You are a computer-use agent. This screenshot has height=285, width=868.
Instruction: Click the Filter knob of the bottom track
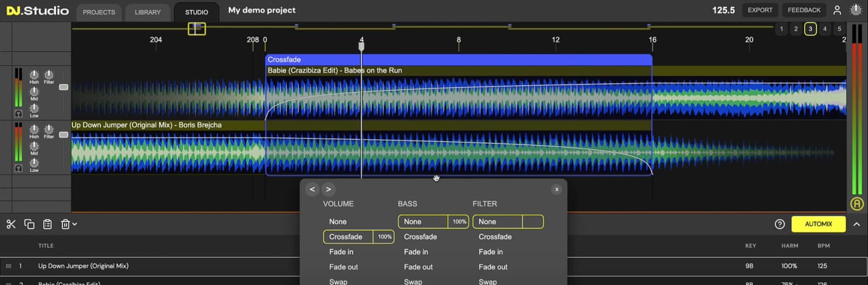pyautogui.click(x=49, y=129)
